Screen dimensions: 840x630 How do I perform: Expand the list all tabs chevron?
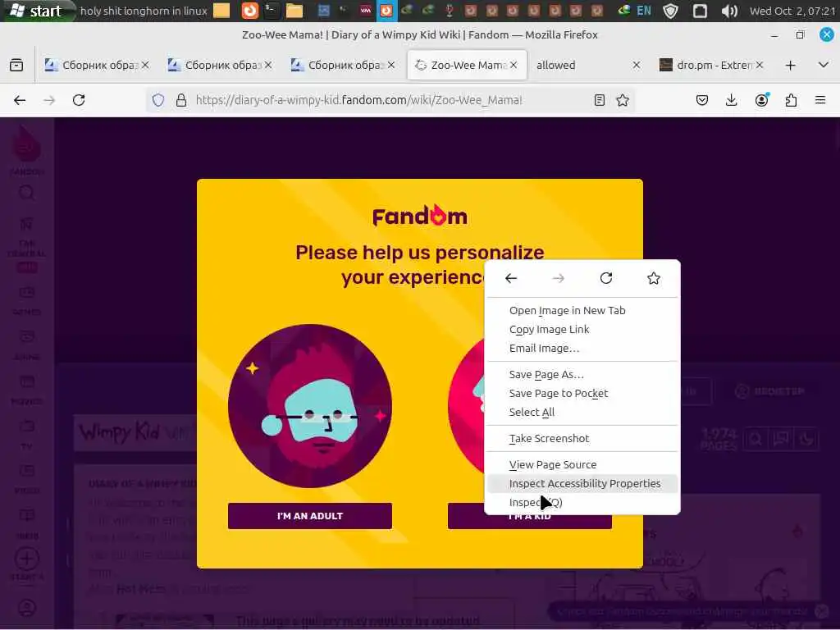pyautogui.click(x=824, y=65)
